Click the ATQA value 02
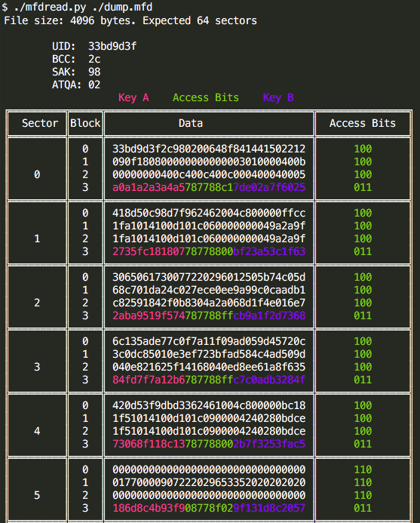The width and height of the screenshot is (420, 523). click(94, 85)
